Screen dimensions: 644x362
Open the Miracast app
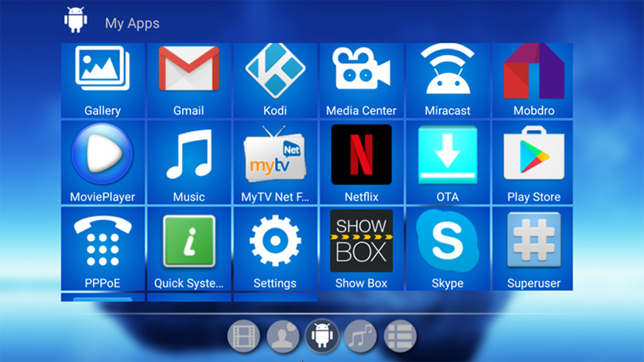pos(447,80)
